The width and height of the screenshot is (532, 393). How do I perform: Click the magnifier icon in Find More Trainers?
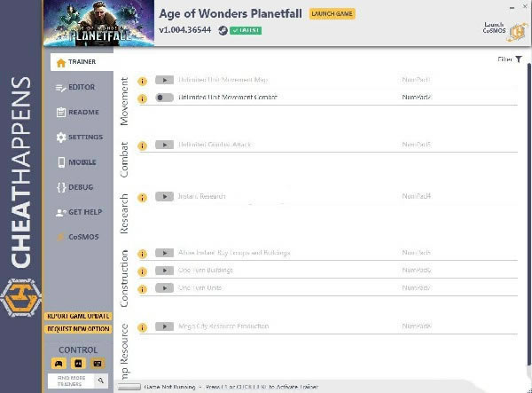(x=101, y=381)
